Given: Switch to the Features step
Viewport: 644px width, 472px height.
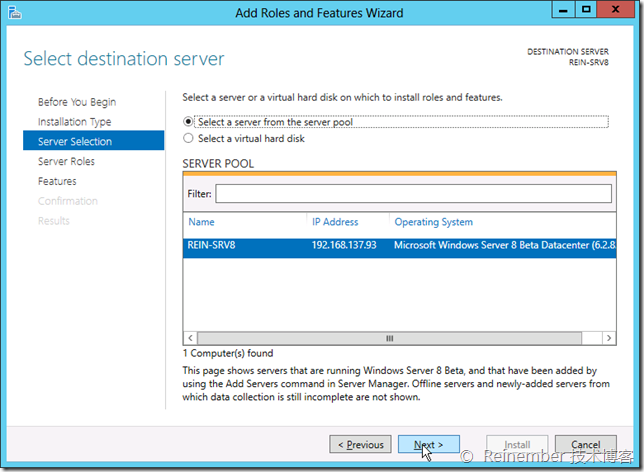Looking at the screenshot, I should (x=57, y=181).
